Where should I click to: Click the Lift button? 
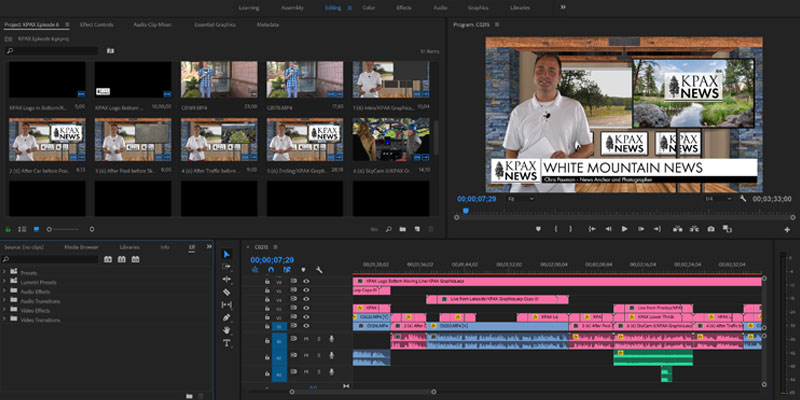coord(678,229)
